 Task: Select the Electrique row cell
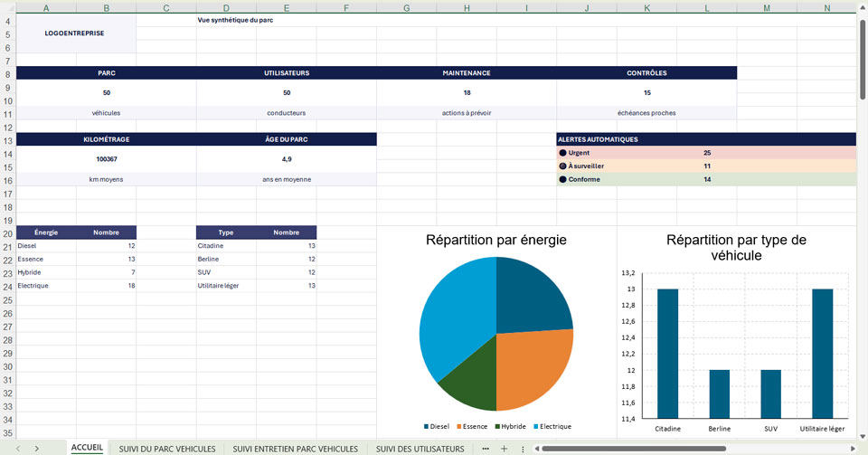[46, 286]
